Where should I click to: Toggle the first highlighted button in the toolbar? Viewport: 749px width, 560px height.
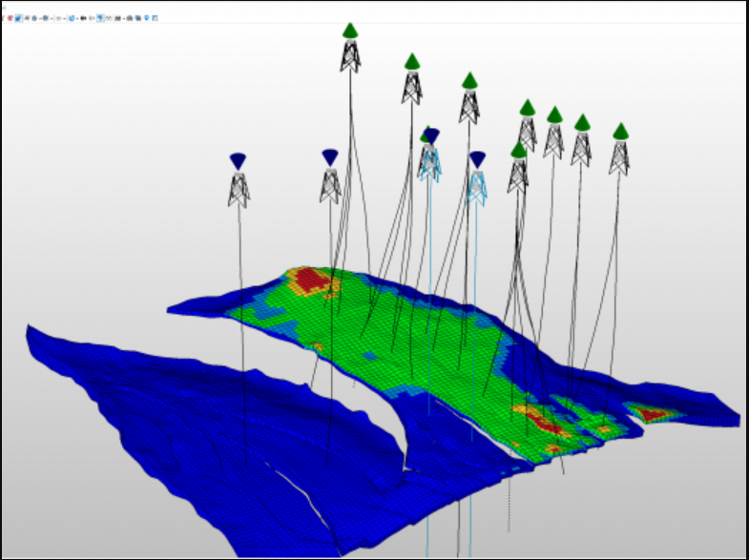(18, 18)
